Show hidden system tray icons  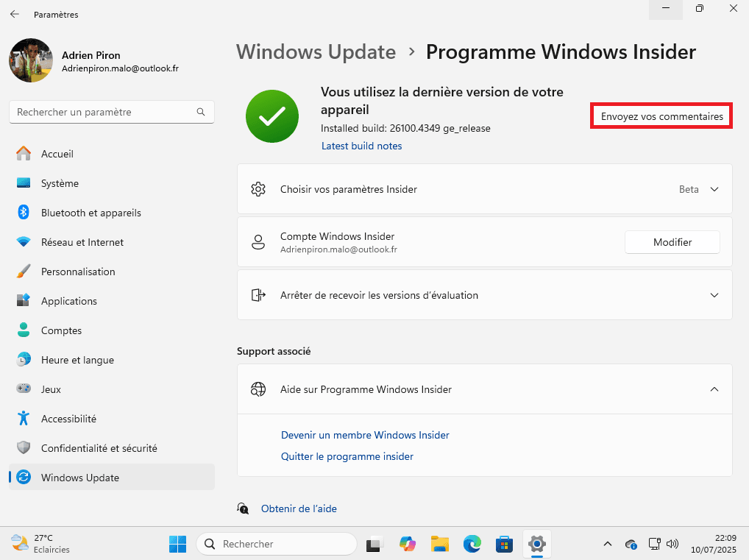click(608, 544)
